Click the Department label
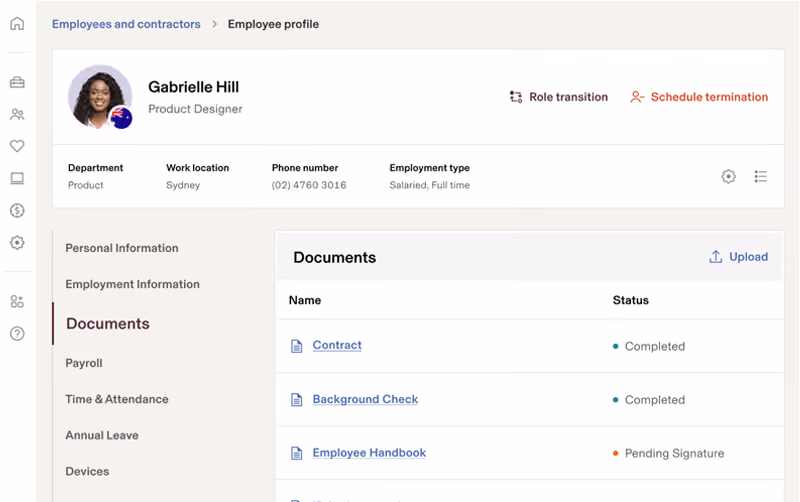800x502 pixels. 95,168
